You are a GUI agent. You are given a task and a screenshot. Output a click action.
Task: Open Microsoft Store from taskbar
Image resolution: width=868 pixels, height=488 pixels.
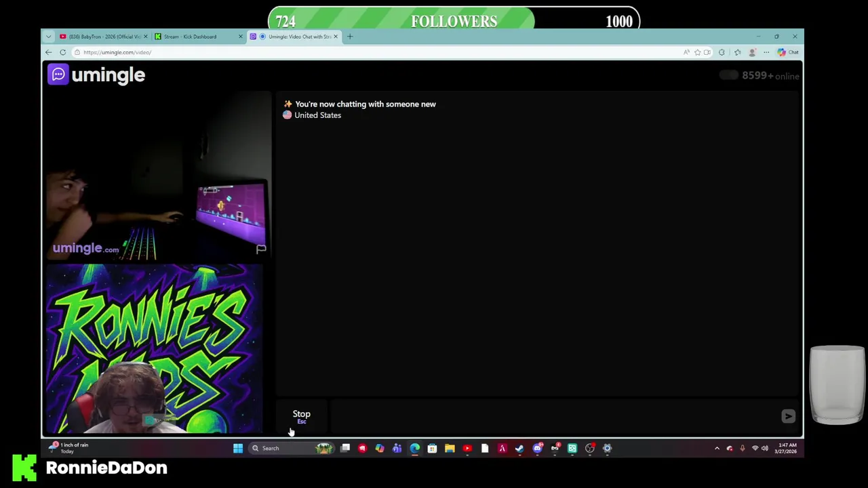tap(432, 448)
